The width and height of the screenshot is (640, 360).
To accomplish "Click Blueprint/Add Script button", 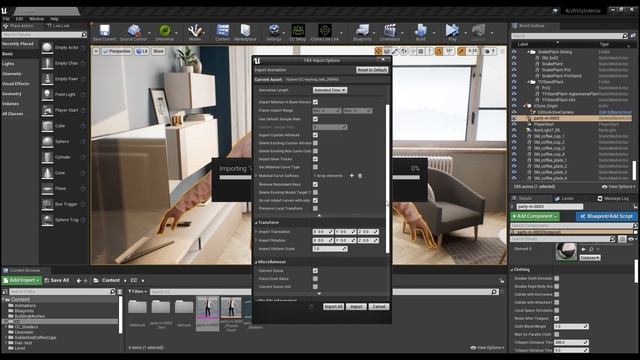I will tap(606, 216).
